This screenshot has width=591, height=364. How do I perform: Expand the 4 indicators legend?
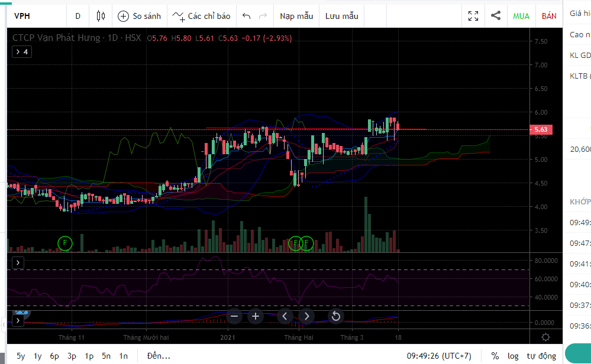[x=22, y=51]
